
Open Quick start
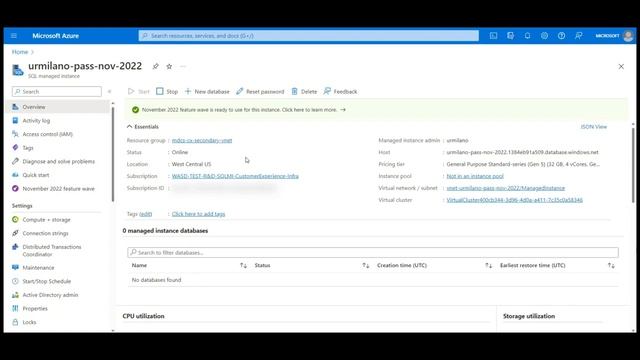click(36, 175)
